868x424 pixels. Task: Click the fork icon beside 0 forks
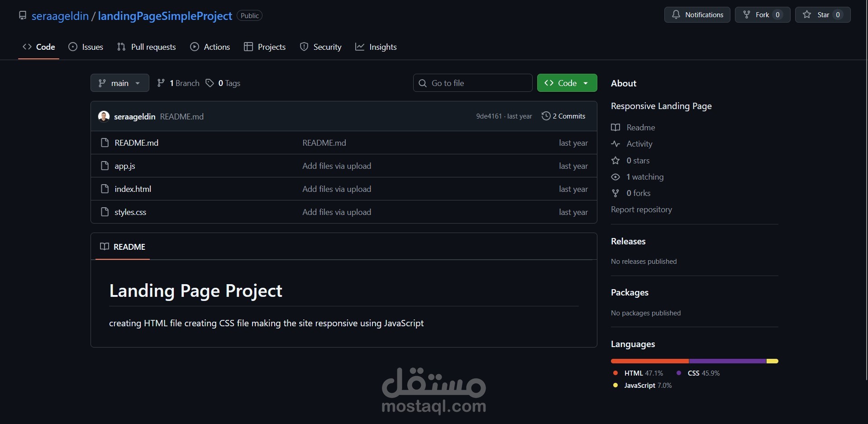[x=615, y=193]
